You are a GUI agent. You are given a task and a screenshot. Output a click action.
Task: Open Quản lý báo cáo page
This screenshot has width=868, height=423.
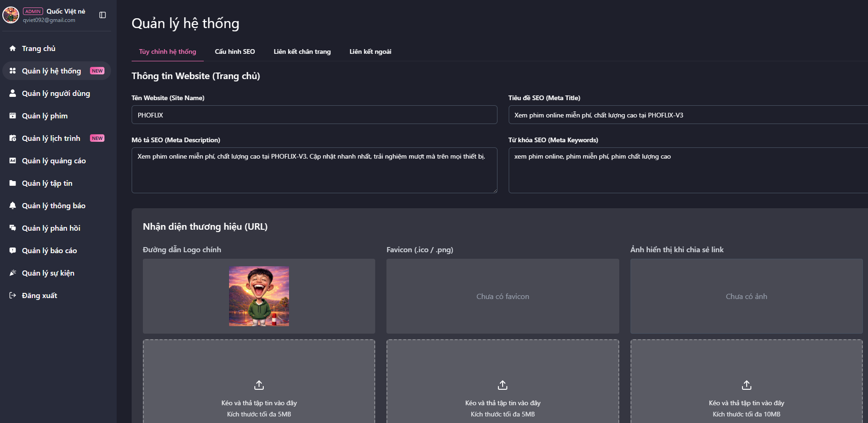point(57,250)
